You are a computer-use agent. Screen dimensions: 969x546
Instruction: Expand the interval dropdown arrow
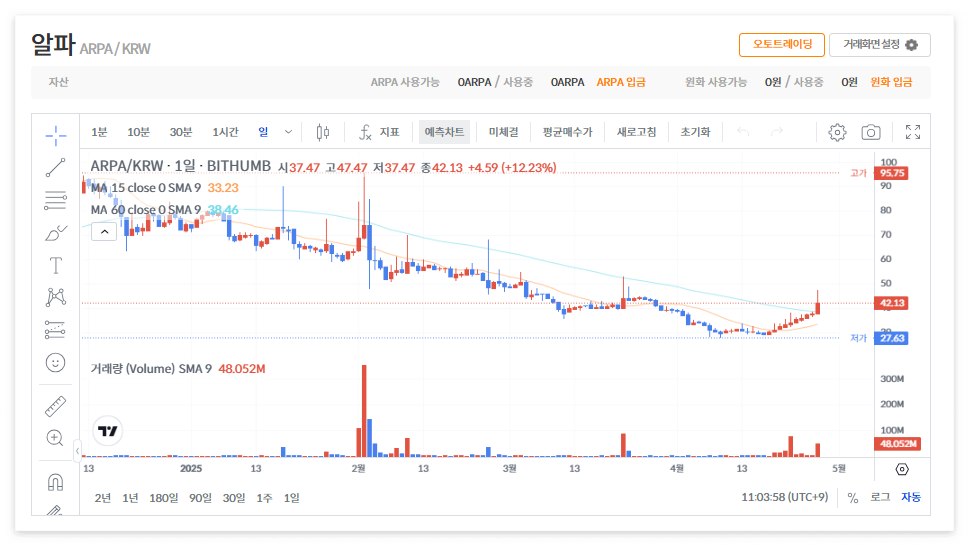(x=288, y=132)
